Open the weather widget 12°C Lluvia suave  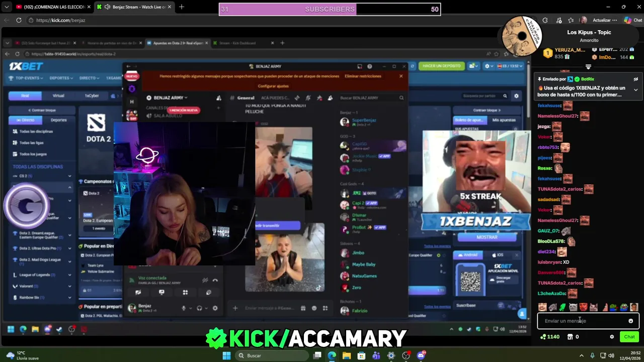coord(21,355)
